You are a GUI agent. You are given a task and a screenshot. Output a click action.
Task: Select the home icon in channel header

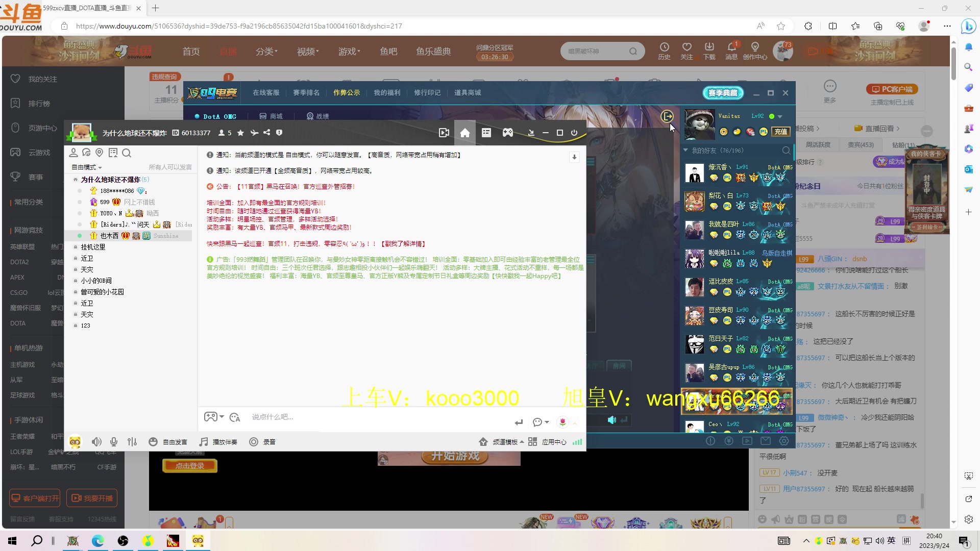point(464,133)
